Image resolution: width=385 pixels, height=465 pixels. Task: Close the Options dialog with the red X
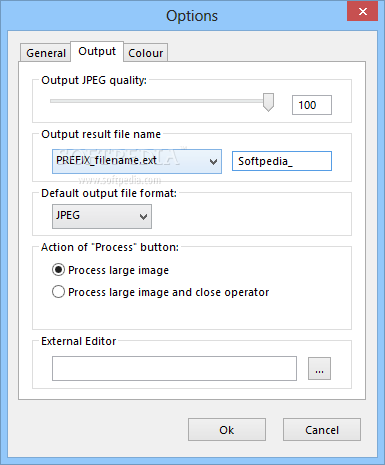[x=362, y=11]
